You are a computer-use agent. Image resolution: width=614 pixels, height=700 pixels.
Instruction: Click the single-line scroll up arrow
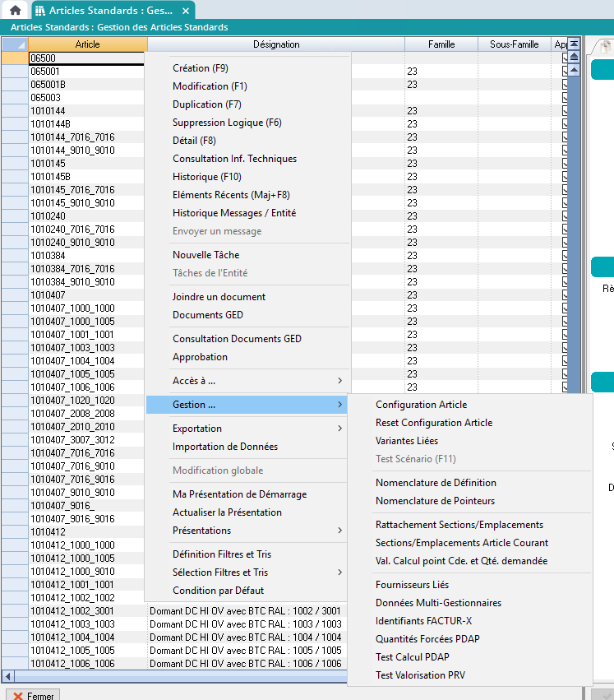(575, 70)
